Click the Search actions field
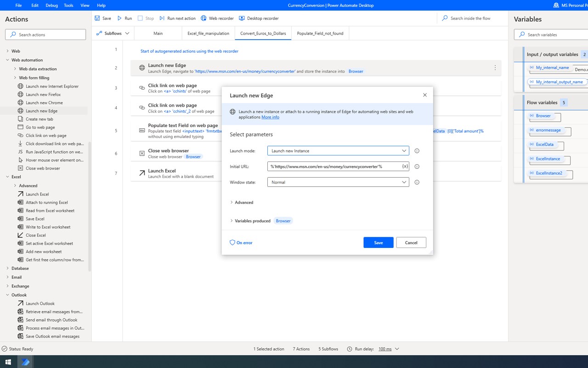Viewport: 588px width, 368px height. [x=45, y=34]
